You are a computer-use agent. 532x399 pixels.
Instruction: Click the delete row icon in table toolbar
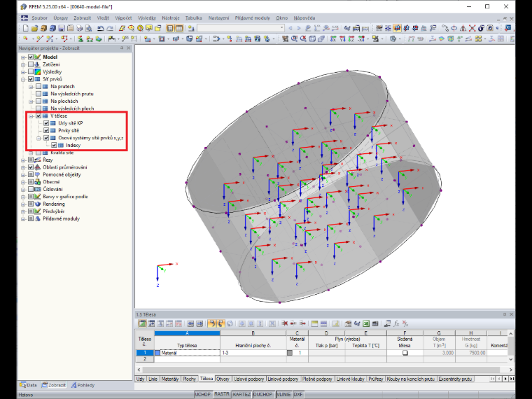[285, 323]
